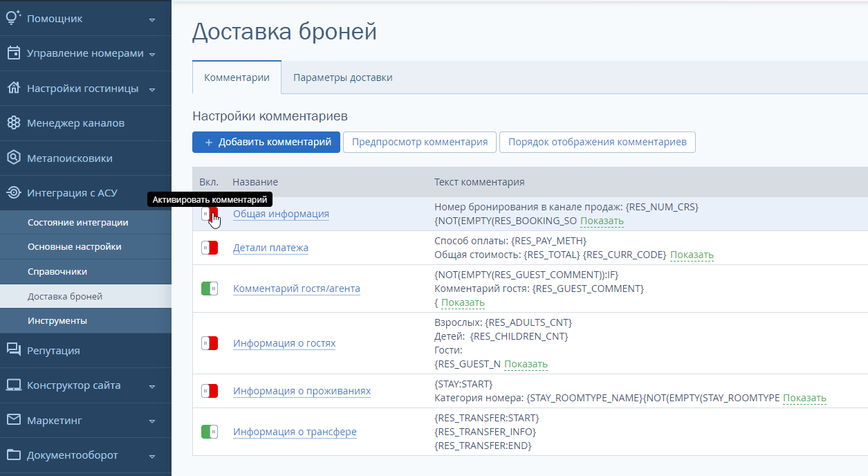Click the Взрослых: {RES_ADULTS_CNT} line
This screenshot has height=476, width=868.
pyautogui.click(x=503, y=322)
